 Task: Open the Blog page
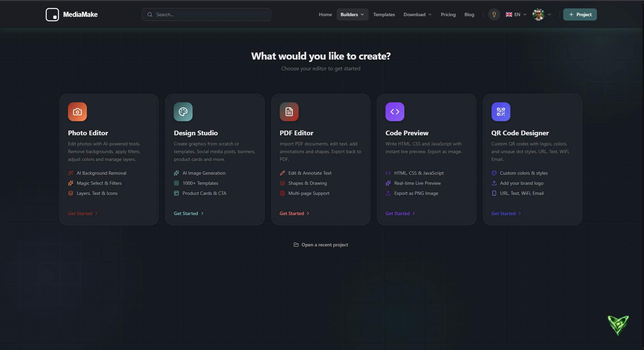(469, 14)
